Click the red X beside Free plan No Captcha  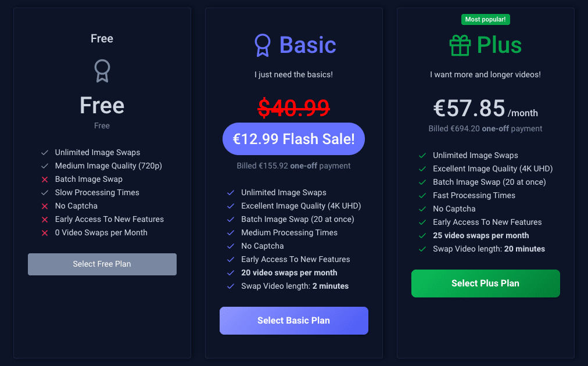point(45,206)
